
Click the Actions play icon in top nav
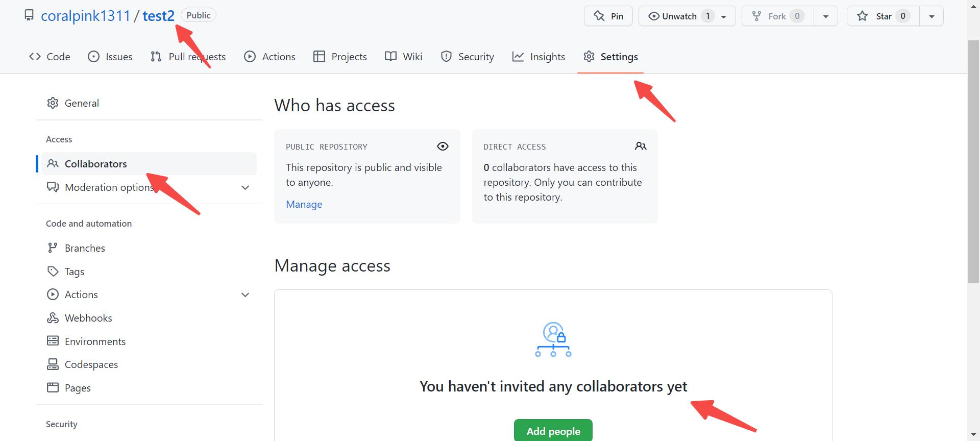pos(250,57)
